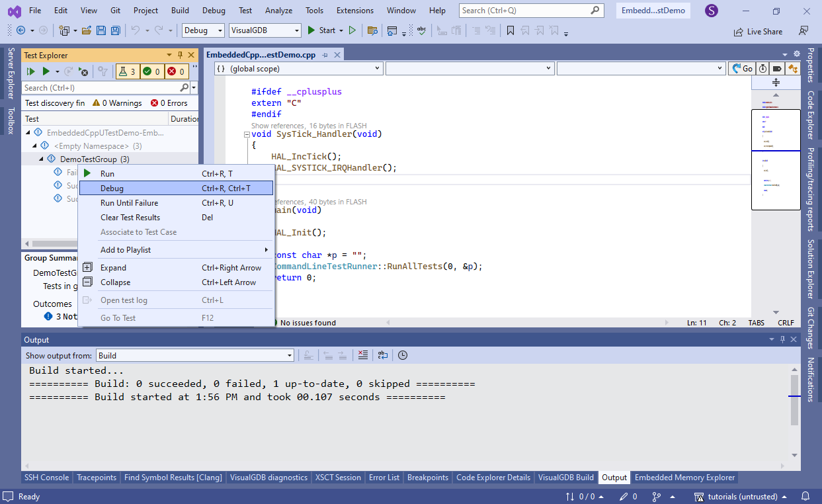The image size is (822, 504).
Task: Click 0 Errors in Test Explorer
Action: (169, 103)
